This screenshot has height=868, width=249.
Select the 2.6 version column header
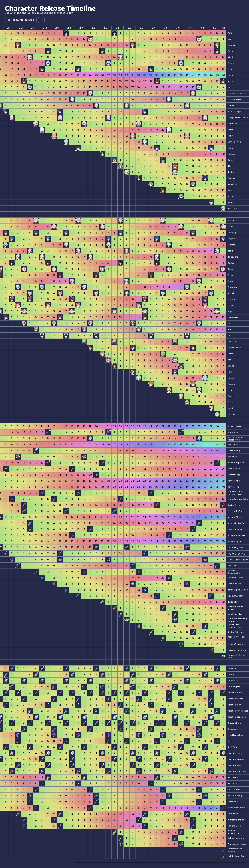[69, 28]
